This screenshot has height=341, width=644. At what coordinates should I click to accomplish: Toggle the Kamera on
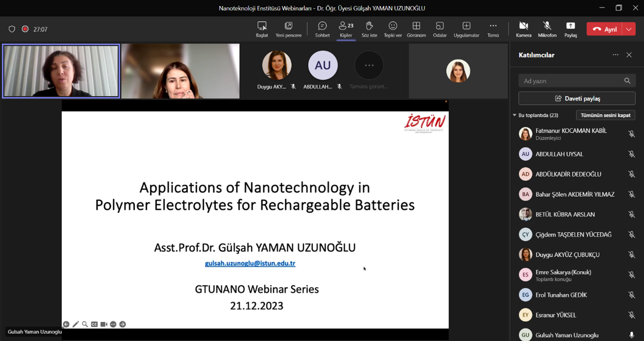[523, 29]
